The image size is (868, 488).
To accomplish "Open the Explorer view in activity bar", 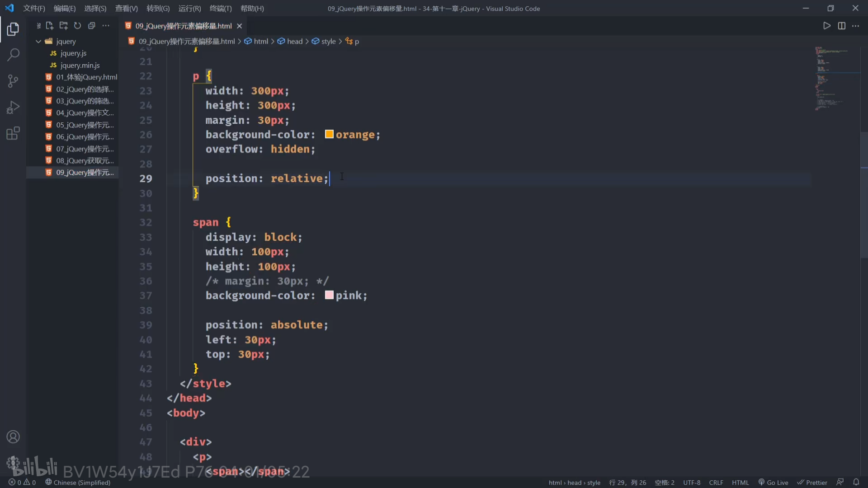I will coord(13,29).
